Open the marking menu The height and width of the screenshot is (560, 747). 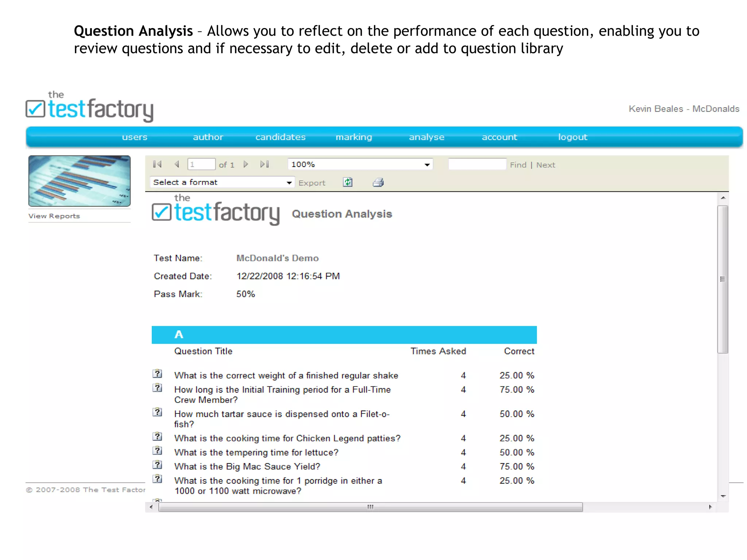pyautogui.click(x=354, y=137)
